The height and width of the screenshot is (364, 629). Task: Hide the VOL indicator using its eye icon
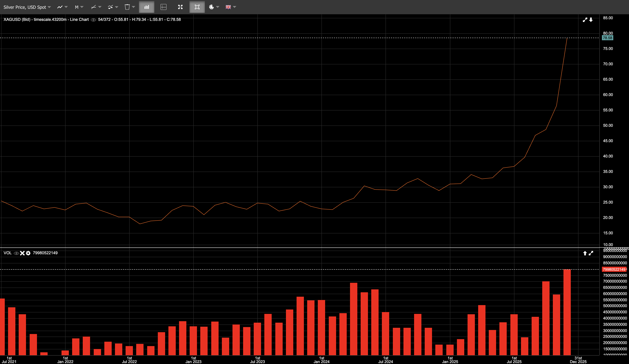(x=16, y=253)
